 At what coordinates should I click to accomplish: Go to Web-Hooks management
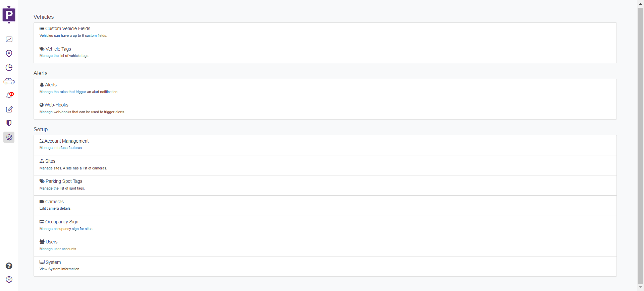click(x=56, y=105)
